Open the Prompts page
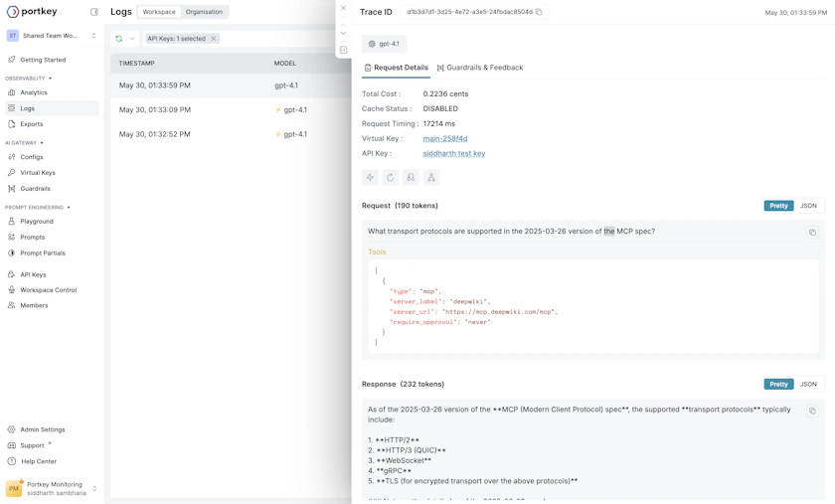Screen dimensions: 835x504 click(x=33, y=237)
